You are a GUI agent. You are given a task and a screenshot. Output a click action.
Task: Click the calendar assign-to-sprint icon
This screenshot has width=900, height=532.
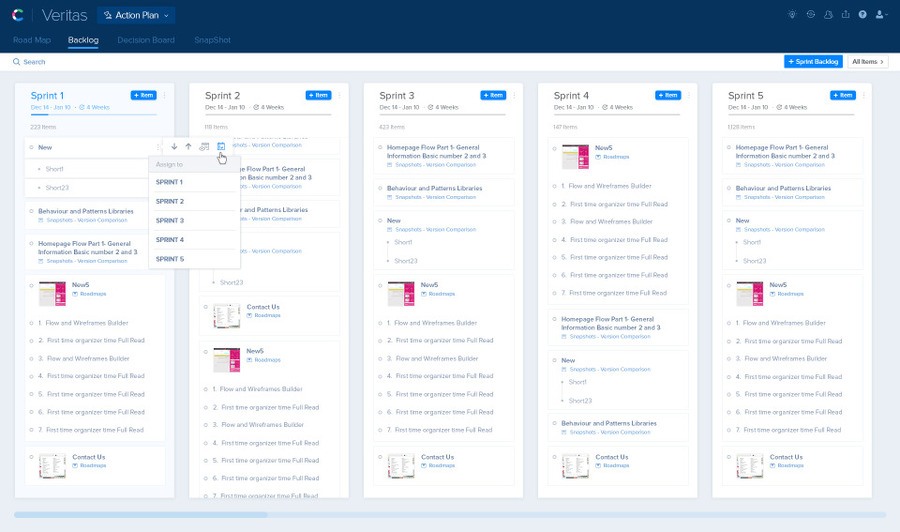pos(221,147)
